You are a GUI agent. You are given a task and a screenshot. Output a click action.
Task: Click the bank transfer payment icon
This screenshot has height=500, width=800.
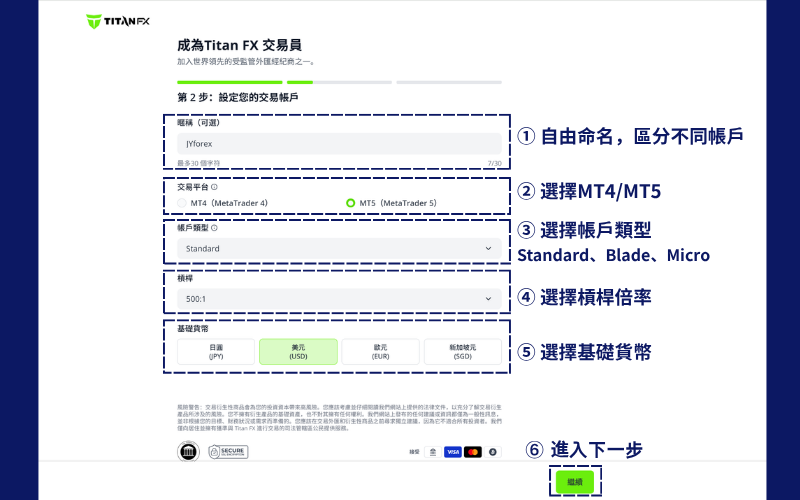[x=431, y=453]
